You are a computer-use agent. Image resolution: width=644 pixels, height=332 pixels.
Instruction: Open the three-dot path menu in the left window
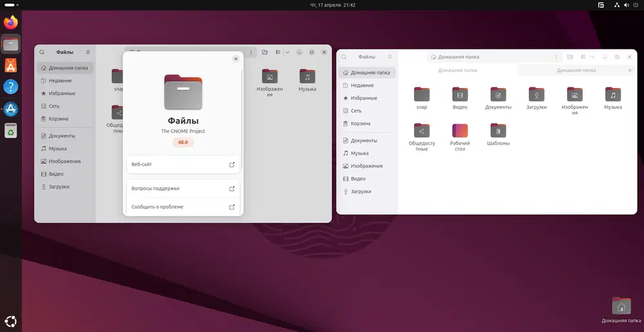[x=251, y=52]
